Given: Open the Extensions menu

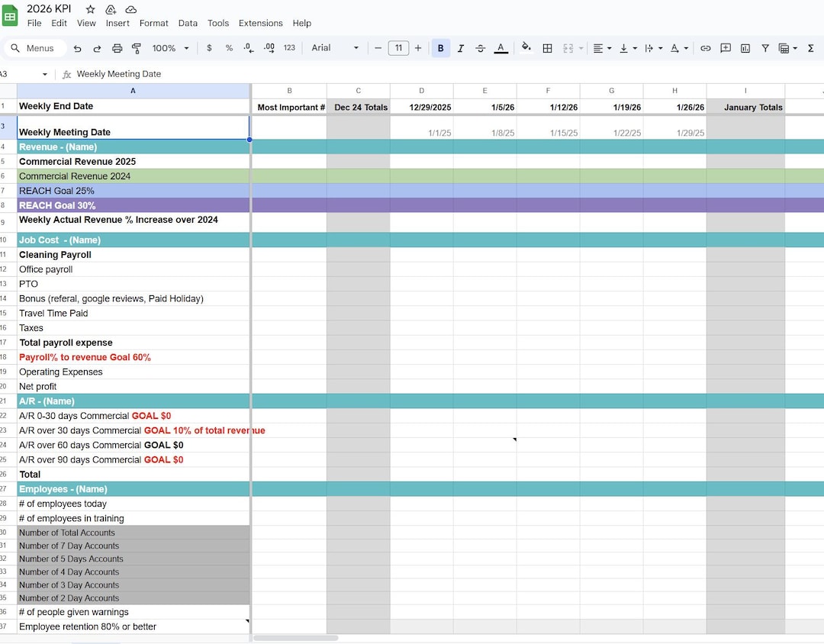Looking at the screenshot, I should pyautogui.click(x=261, y=23).
